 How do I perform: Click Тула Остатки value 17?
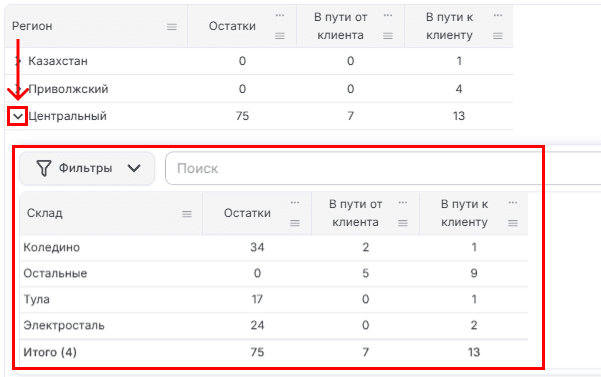(x=257, y=299)
